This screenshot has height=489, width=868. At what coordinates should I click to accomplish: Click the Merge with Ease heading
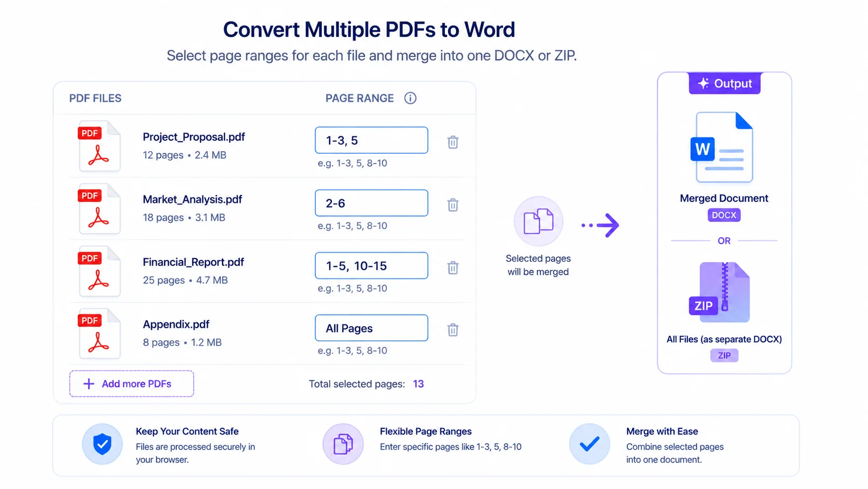click(x=662, y=431)
